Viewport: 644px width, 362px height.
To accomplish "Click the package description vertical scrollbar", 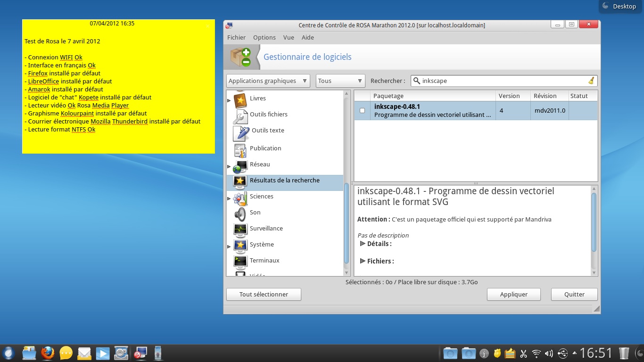I will [594, 222].
